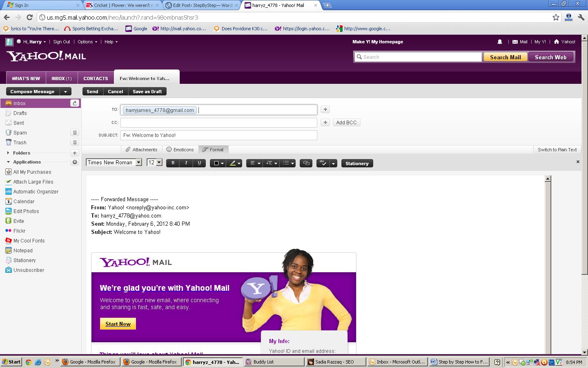Viewport: 588px width, 368px height.
Task: Click the Send button
Action: [92, 92]
